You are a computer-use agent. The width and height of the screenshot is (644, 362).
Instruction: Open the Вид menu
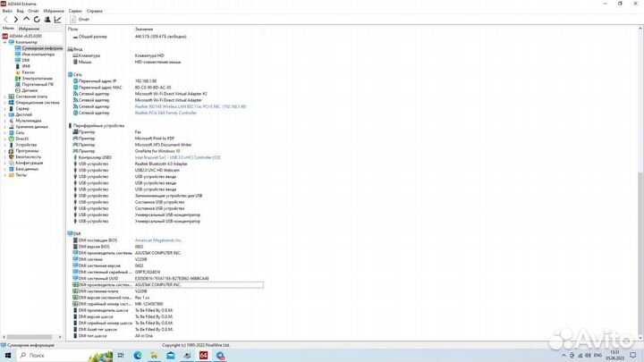(20, 11)
